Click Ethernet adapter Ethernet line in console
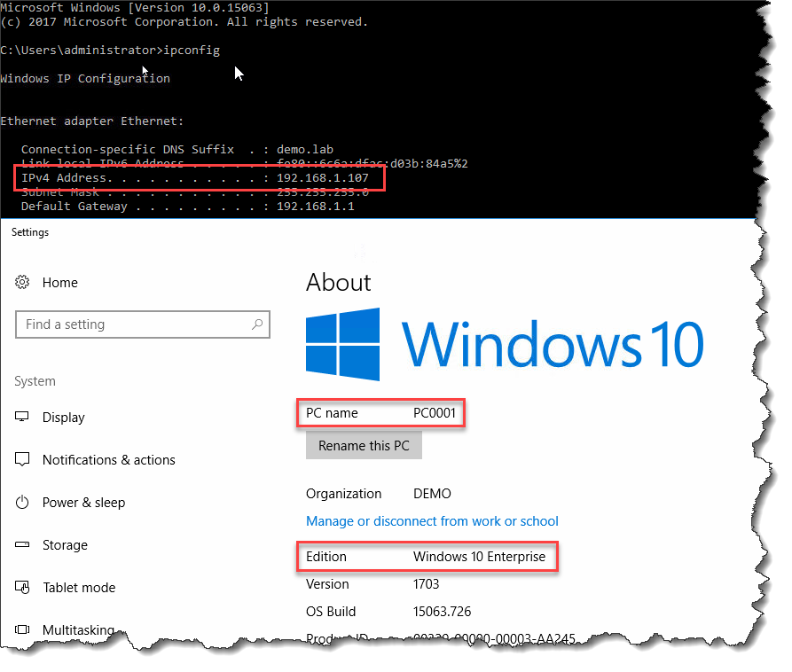 coord(92,121)
